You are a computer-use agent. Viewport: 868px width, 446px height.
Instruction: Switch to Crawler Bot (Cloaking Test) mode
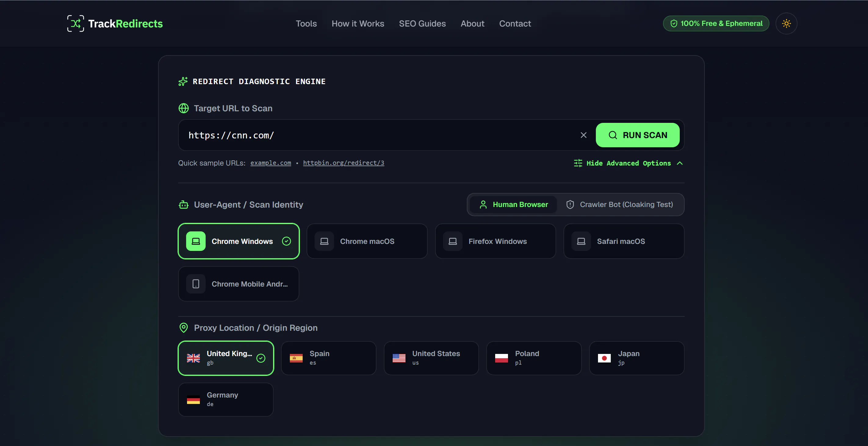pyautogui.click(x=619, y=205)
